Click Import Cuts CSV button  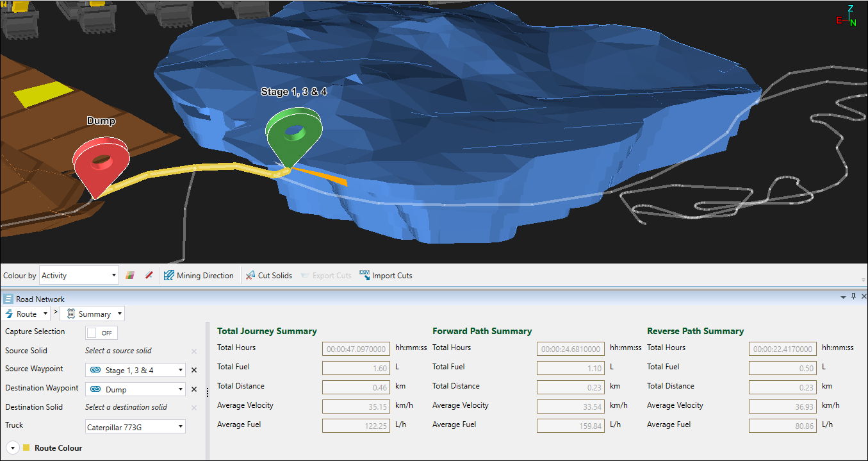[386, 276]
